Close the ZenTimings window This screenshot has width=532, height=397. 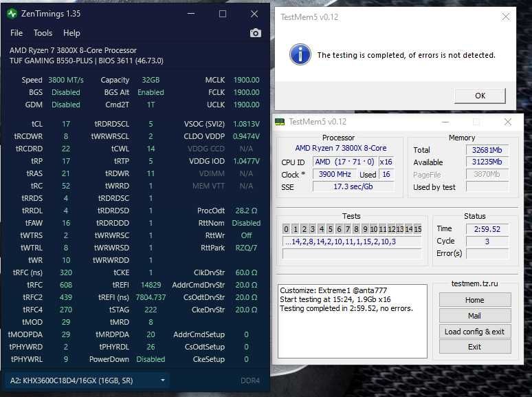coord(254,14)
